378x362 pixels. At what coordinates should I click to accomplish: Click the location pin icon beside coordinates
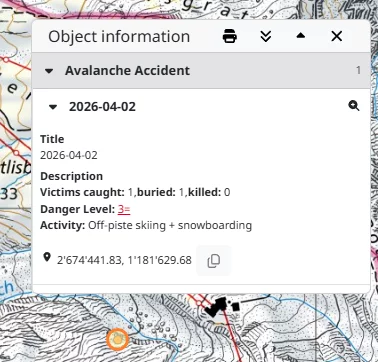(x=47, y=257)
